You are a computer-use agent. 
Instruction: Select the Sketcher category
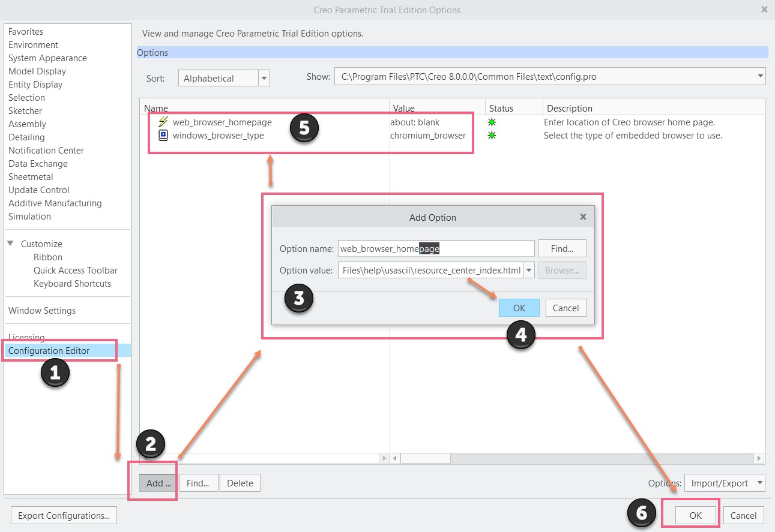[25, 110]
